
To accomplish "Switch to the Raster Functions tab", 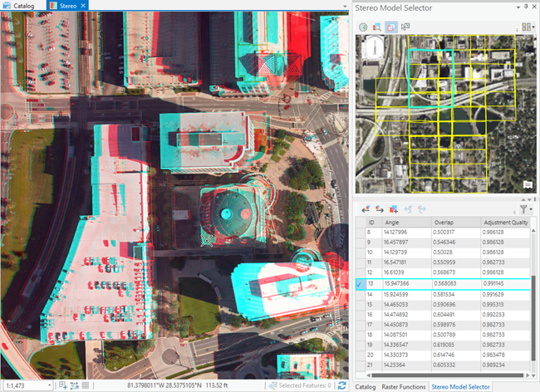I will [x=403, y=387].
